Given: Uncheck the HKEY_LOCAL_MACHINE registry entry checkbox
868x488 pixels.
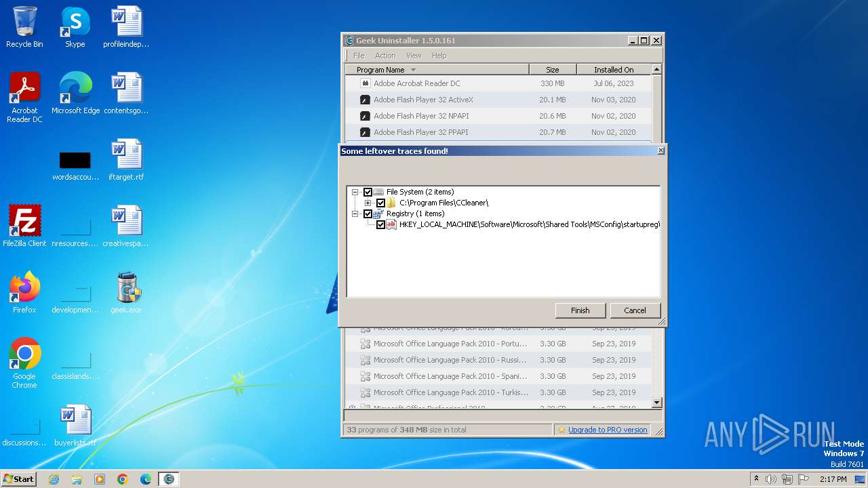Looking at the screenshot, I should (x=380, y=224).
